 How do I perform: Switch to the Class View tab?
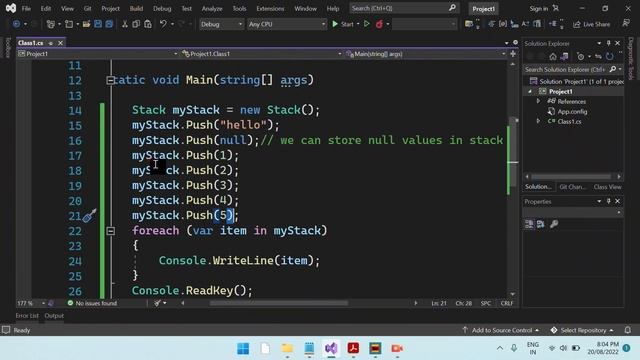point(607,187)
